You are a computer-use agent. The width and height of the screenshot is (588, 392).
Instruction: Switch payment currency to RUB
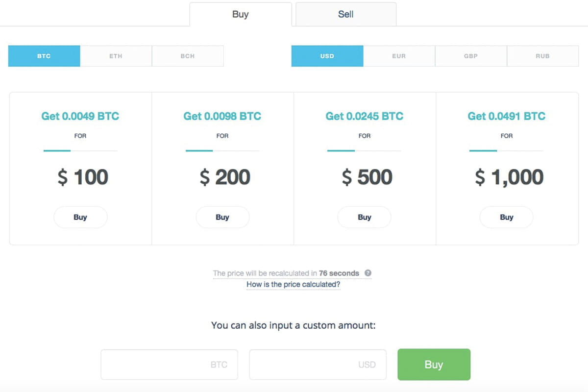coord(542,56)
